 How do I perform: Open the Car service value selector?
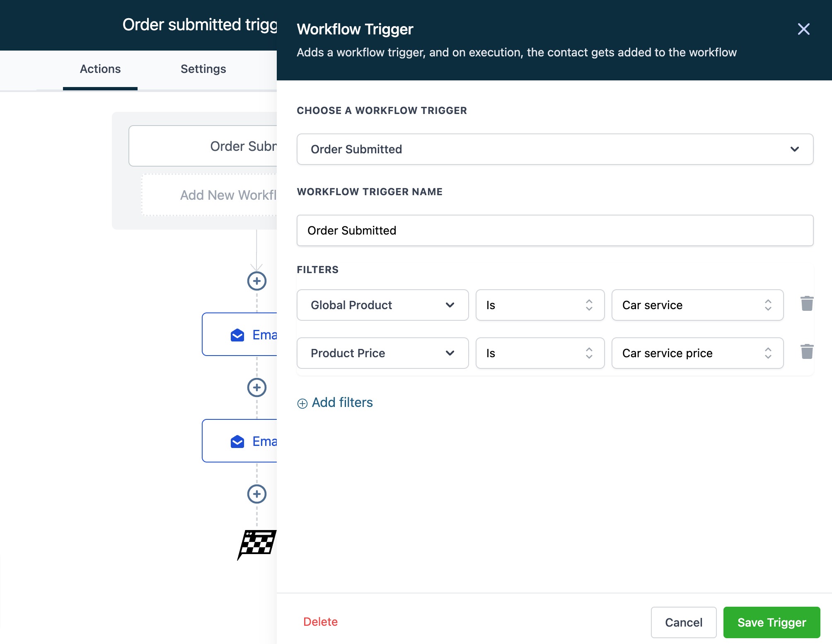(x=697, y=305)
